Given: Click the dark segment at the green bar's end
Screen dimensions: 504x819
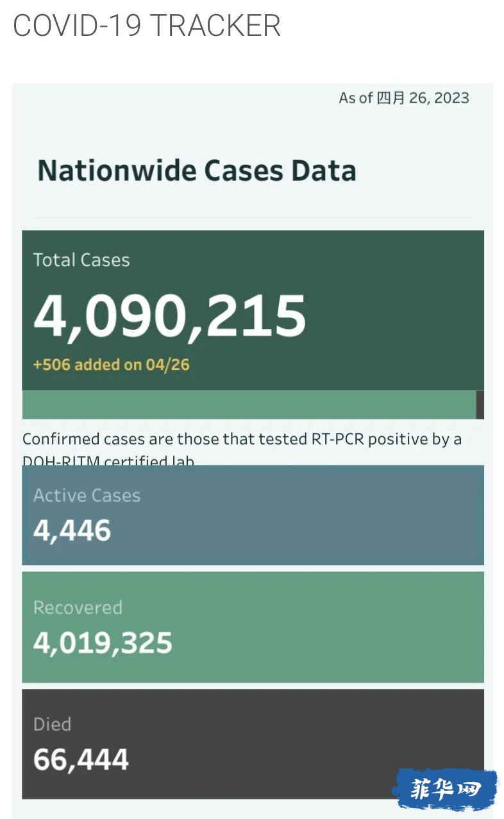Looking at the screenshot, I should tap(480, 405).
